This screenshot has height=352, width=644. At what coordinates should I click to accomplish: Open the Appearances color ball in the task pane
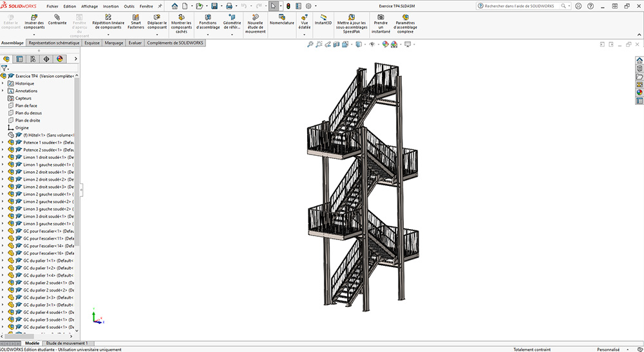point(639,92)
